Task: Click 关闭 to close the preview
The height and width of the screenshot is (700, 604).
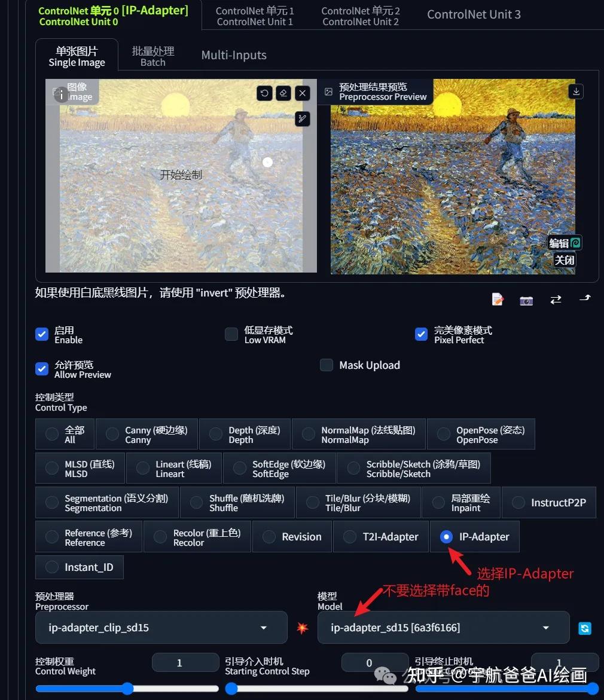Action: click(x=565, y=260)
